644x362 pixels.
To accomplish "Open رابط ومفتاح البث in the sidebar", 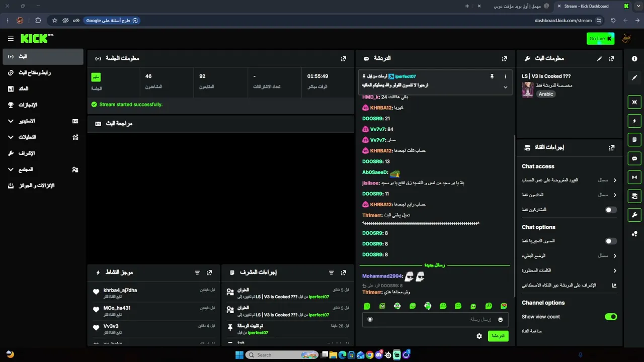I will coord(43,73).
